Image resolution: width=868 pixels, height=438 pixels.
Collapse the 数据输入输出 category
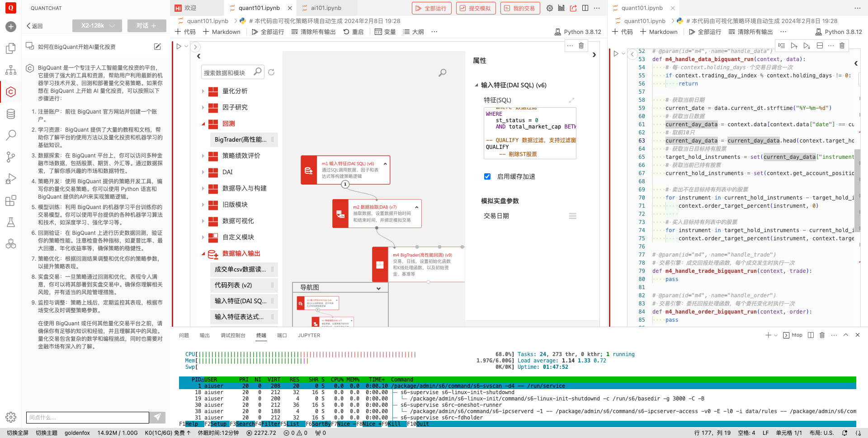[203, 253]
